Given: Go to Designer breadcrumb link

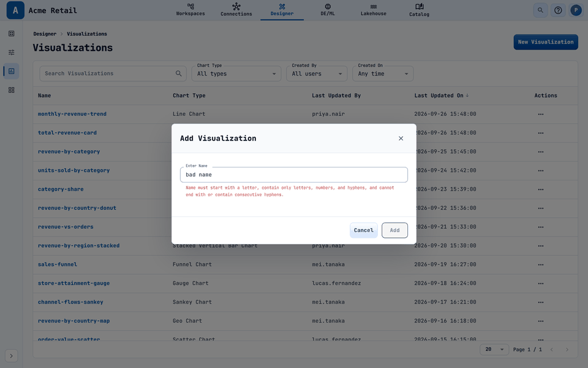Looking at the screenshot, I should pos(45,34).
